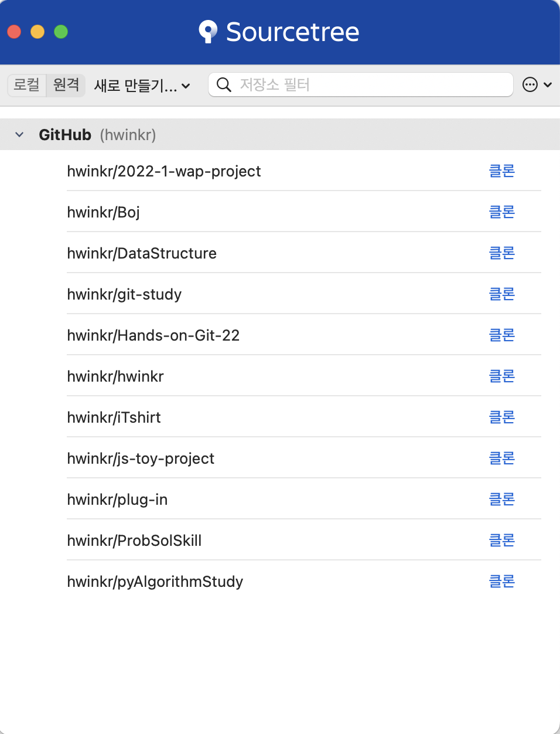Select the hwinkr/ProbSolSkill repository name
Screen dimensions: 560x734
(134, 541)
